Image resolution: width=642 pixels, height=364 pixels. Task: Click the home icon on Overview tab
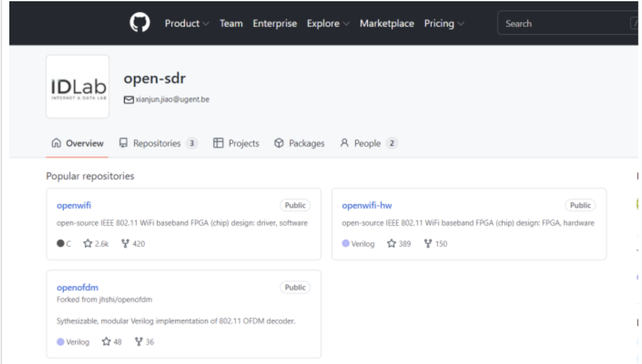56,143
